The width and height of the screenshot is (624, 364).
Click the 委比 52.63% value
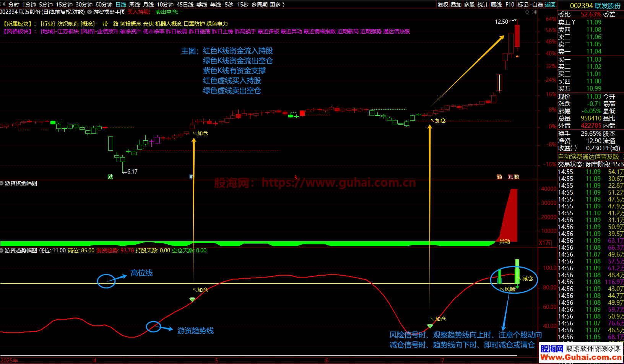pos(591,15)
